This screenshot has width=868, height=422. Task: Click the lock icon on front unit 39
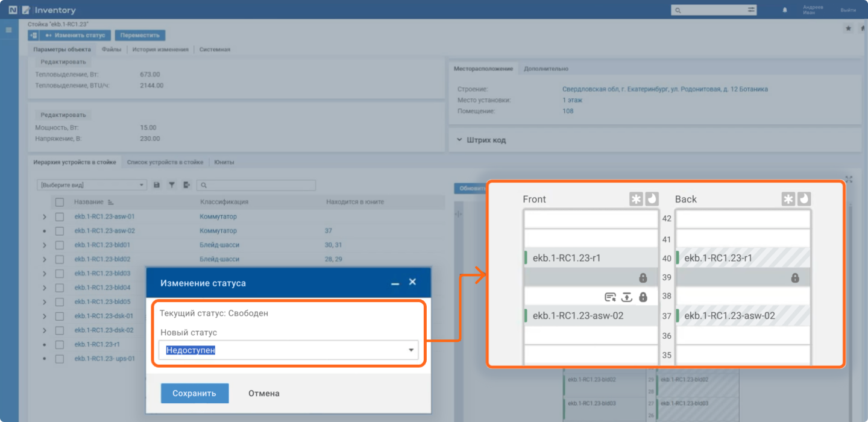click(x=643, y=278)
